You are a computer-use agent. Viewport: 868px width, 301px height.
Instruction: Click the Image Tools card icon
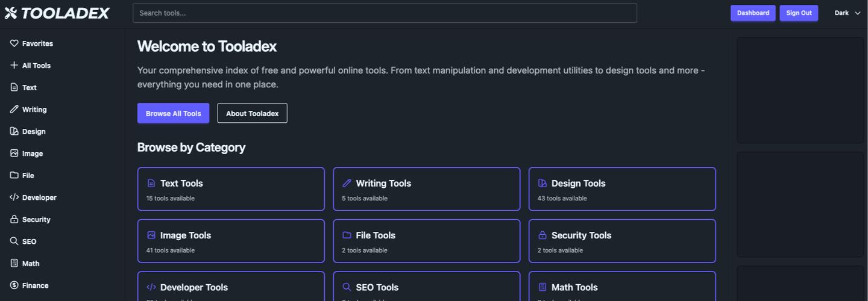tap(151, 235)
